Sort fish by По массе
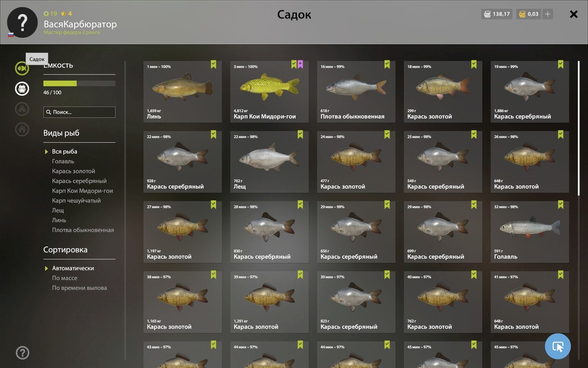This screenshot has width=588, height=368. pos(65,278)
